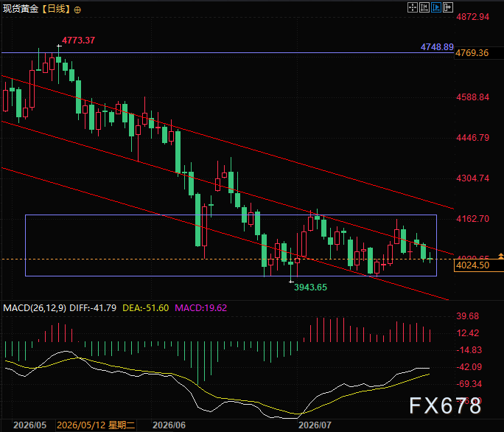The height and width of the screenshot is (432, 504).
Task: Click the 现货黄金【日线】 chart title
Action: 37,9
